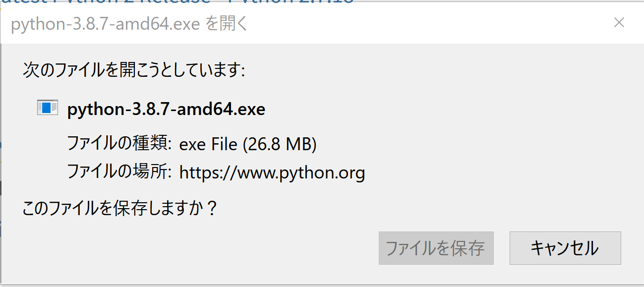Click the exe File type value

[208, 144]
